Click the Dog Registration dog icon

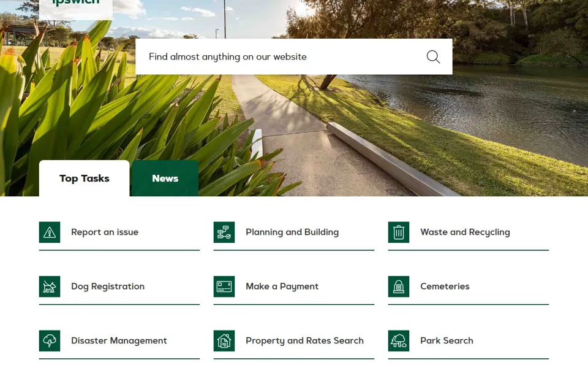pos(50,286)
